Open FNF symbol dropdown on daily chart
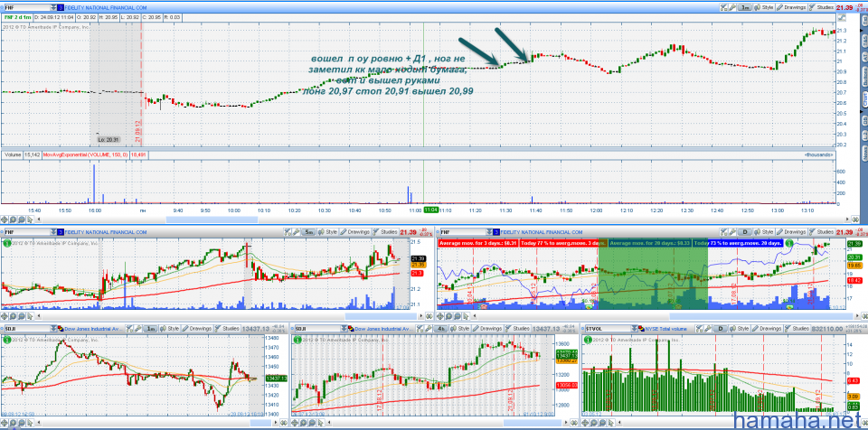Image resolution: width=868 pixels, height=430 pixels. click(489, 232)
